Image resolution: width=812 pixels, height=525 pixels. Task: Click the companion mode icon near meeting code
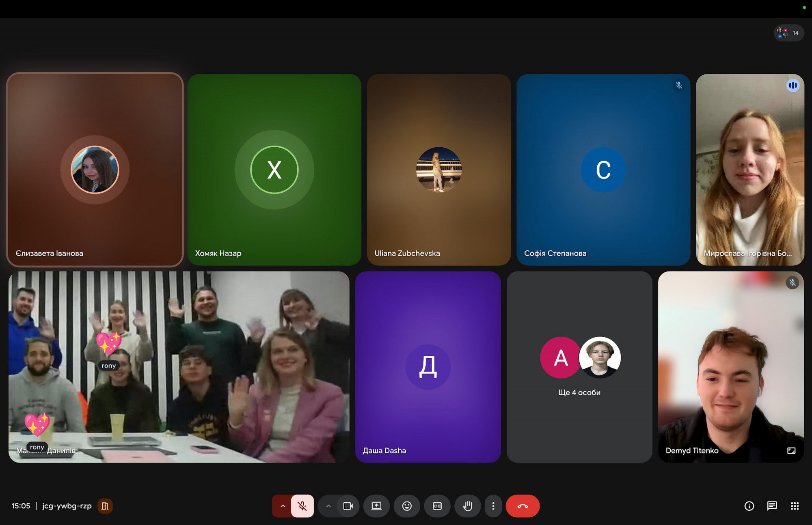pos(105,506)
